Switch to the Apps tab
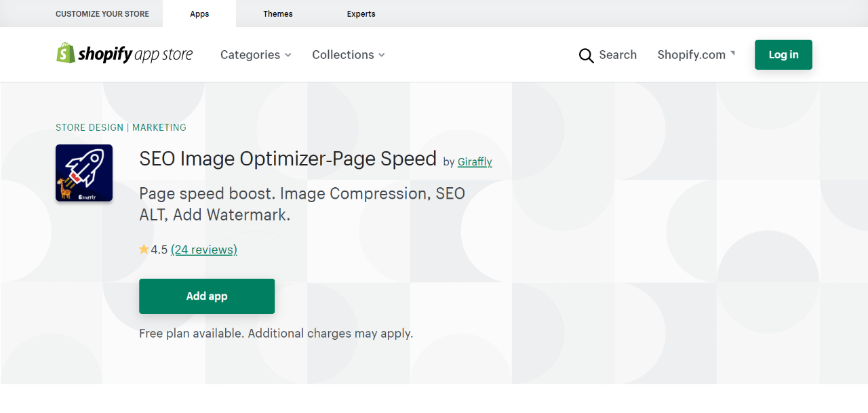 (x=199, y=14)
